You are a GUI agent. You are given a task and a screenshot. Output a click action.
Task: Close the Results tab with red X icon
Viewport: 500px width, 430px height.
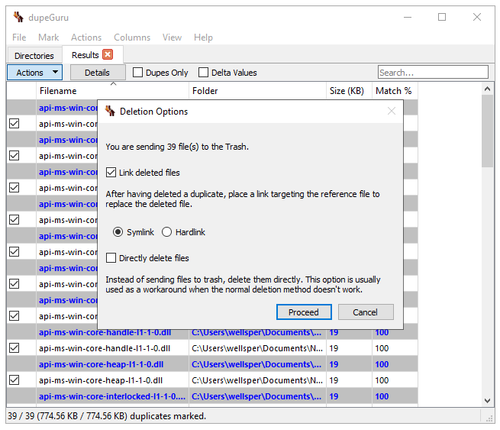point(107,54)
